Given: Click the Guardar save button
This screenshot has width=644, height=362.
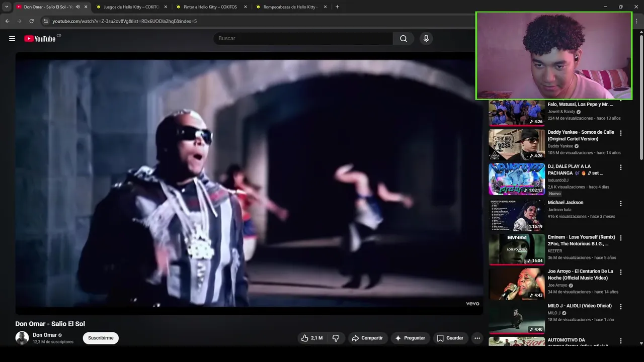Looking at the screenshot, I should click(x=450, y=338).
